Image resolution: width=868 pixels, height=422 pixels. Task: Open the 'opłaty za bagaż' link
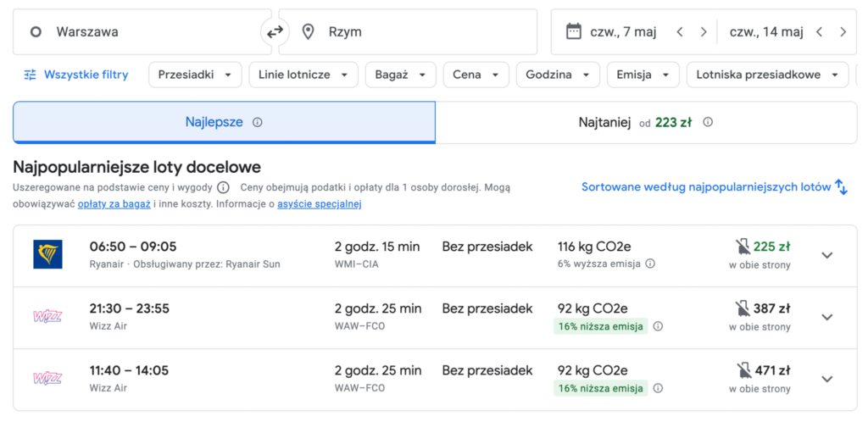point(114,203)
